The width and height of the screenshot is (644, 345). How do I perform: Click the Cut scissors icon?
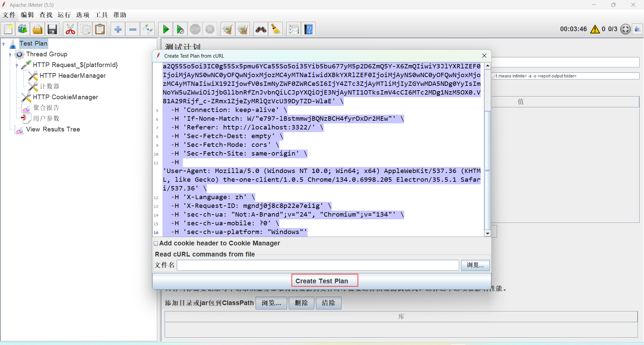70,29
